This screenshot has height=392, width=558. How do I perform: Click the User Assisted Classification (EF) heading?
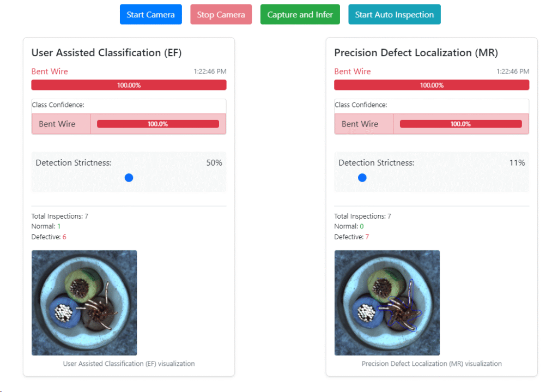106,53
